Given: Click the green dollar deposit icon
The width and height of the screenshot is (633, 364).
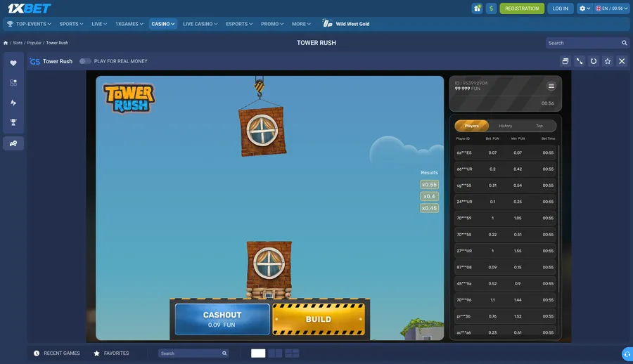Looking at the screenshot, I should pyautogui.click(x=492, y=8).
